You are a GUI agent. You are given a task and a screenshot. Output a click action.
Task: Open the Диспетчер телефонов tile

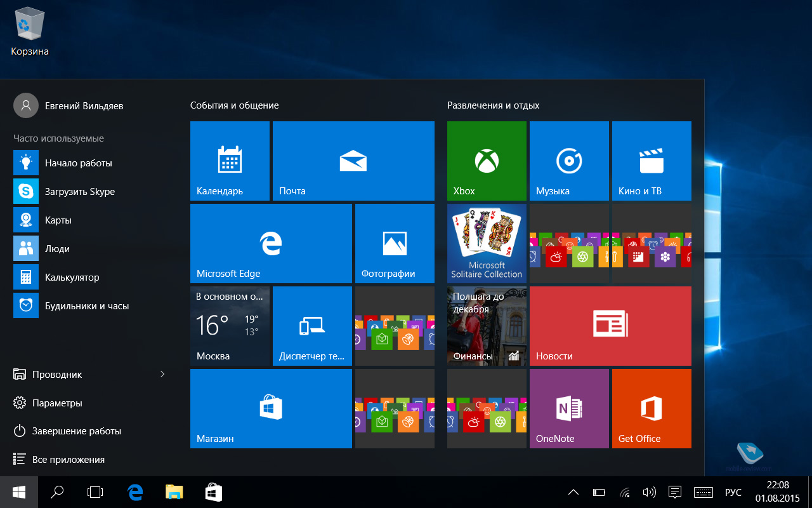click(x=312, y=326)
